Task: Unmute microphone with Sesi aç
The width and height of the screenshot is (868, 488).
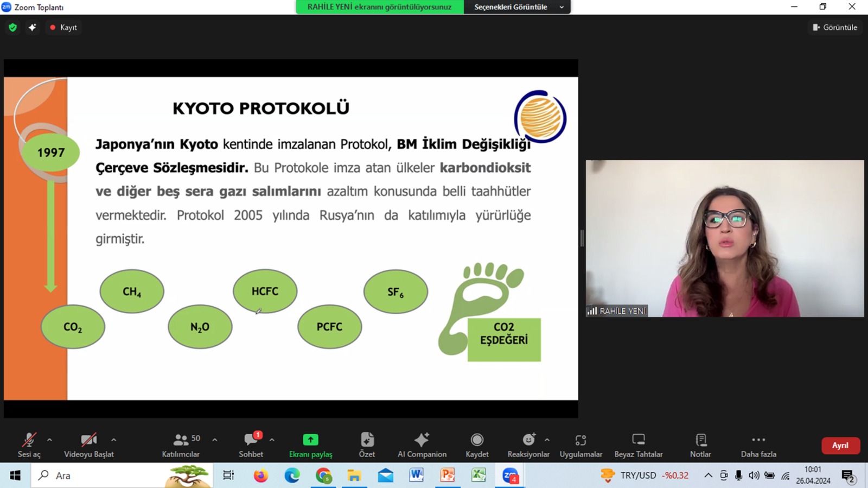Action: click(29, 445)
